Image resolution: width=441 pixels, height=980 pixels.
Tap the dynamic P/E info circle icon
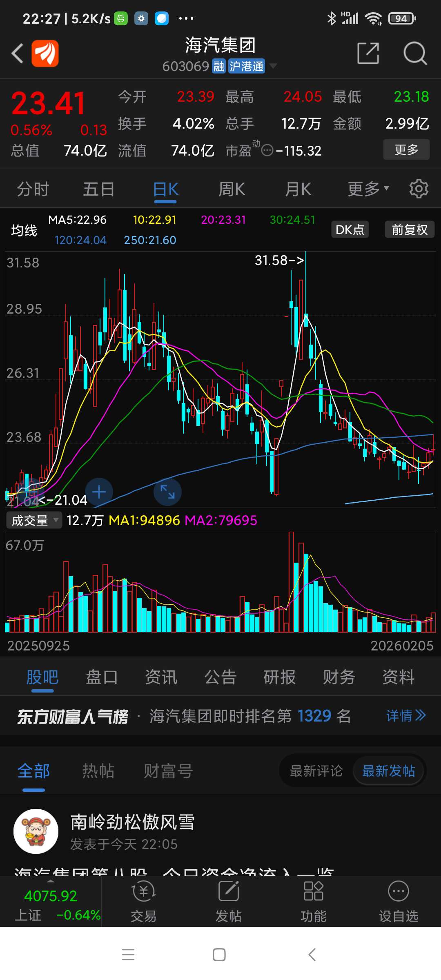point(267,151)
